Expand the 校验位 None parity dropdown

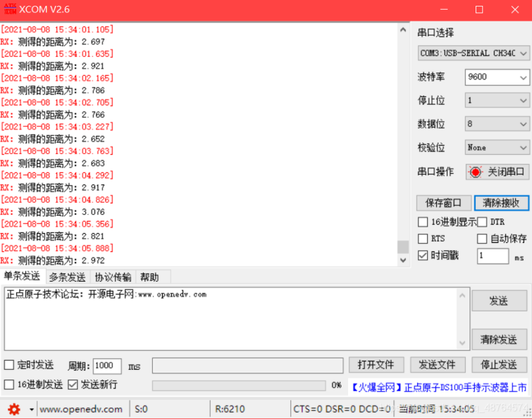click(497, 148)
